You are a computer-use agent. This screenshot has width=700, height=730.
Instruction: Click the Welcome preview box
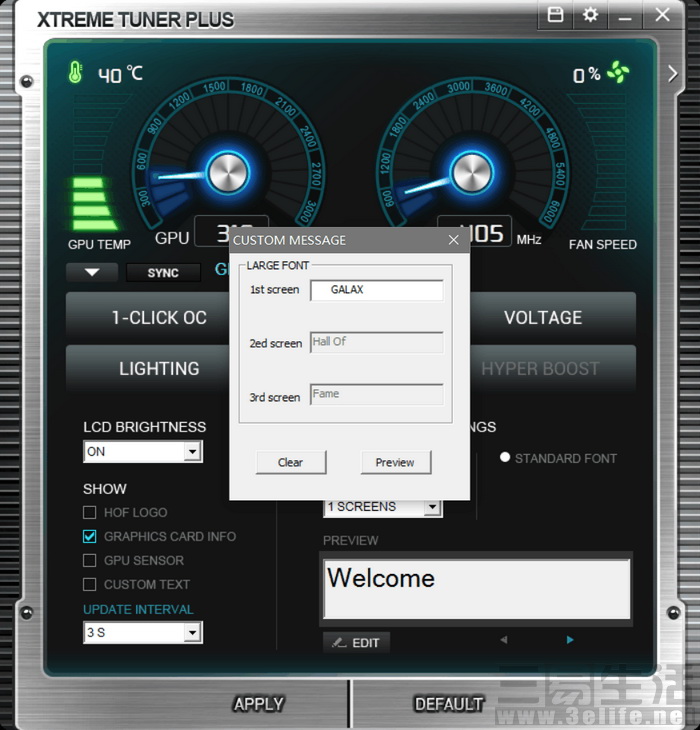477,588
